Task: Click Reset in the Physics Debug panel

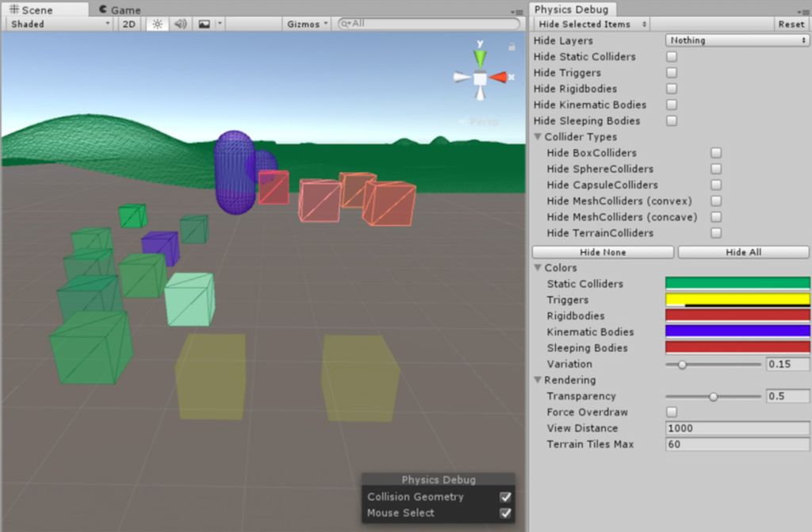Action: [791, 24]
